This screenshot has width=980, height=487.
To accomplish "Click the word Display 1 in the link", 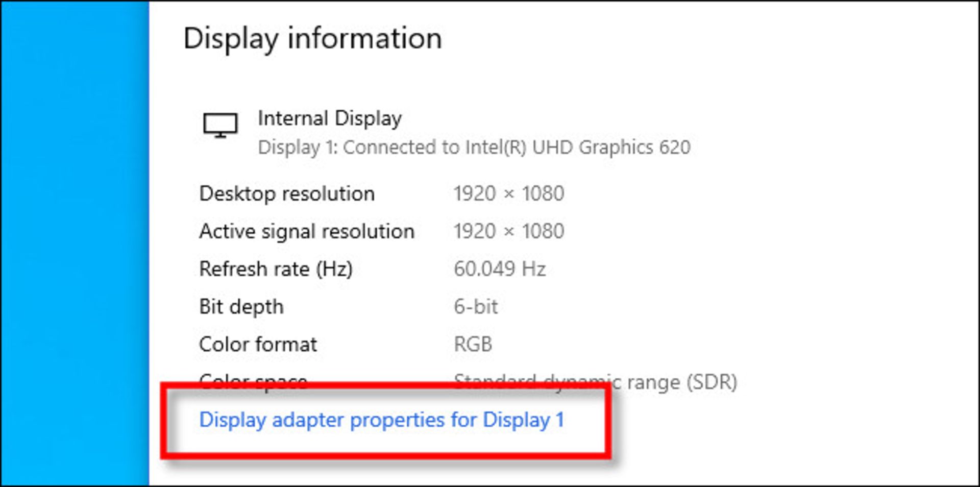I will point(523,420).
